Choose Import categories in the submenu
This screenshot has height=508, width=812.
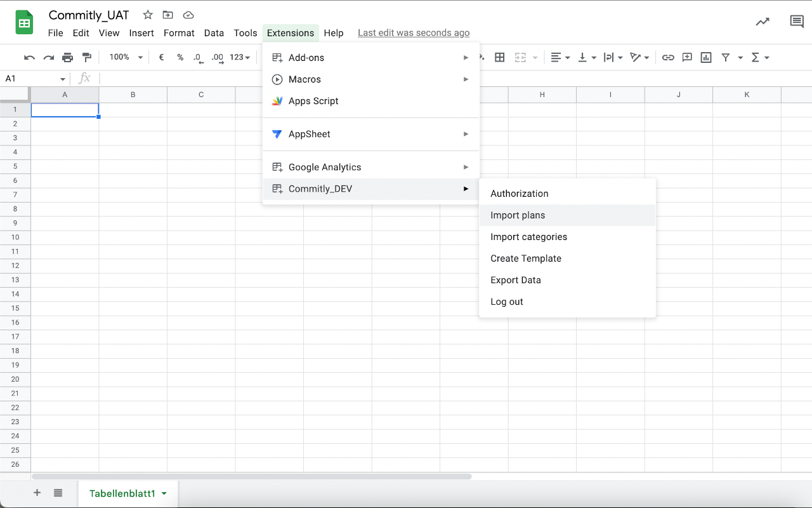[568, 237]
